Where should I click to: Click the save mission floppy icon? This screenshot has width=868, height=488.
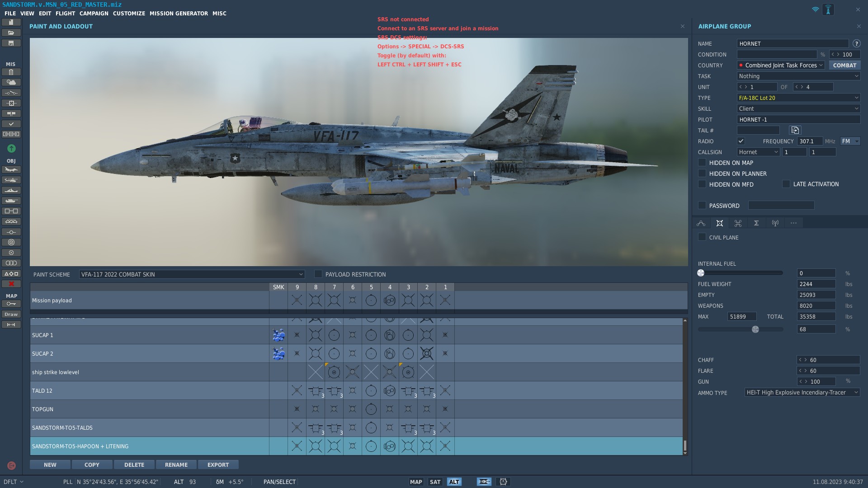coord(11,43)
